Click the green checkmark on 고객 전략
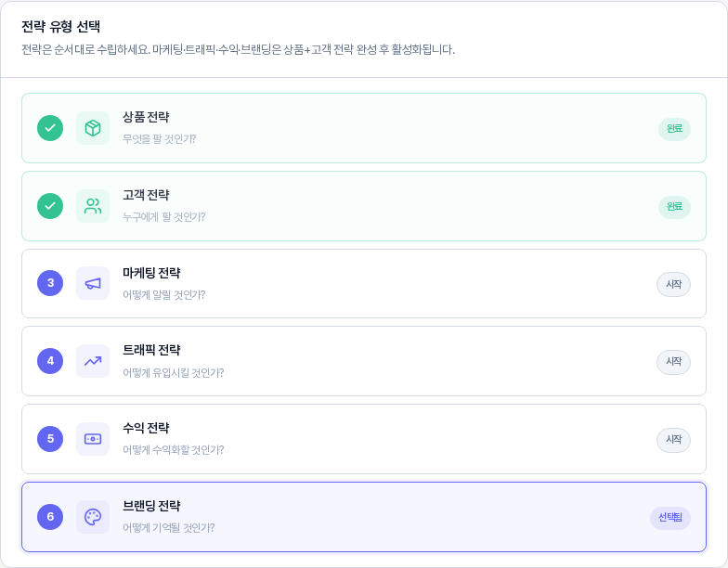 tap(50, 206)
